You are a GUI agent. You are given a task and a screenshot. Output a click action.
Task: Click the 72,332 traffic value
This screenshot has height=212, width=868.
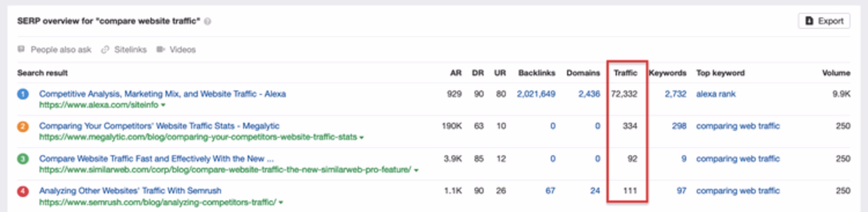624,94
